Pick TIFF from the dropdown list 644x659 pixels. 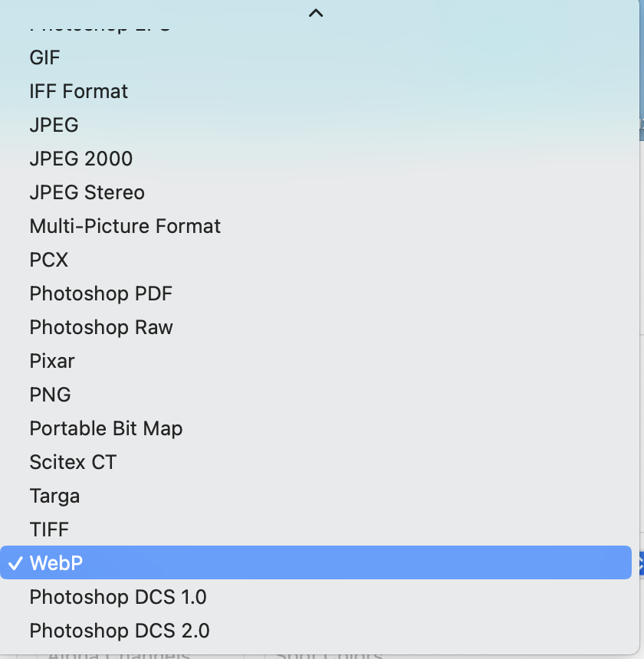(49, 529)
